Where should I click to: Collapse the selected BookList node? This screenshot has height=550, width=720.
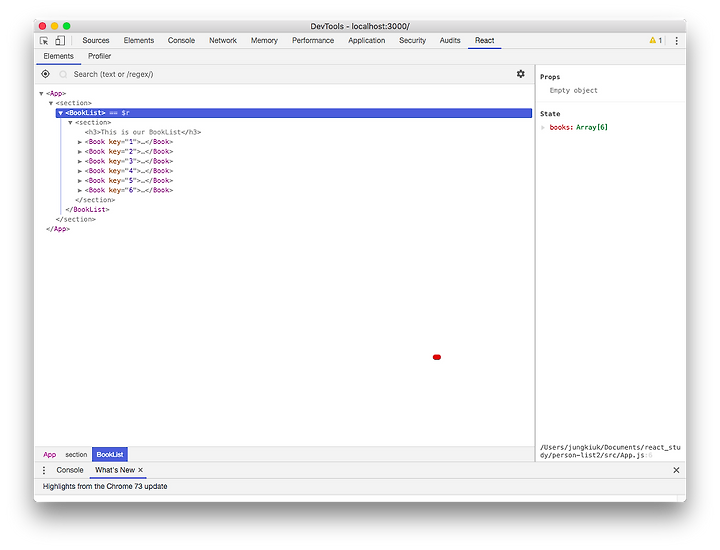[x=61, y=113]
